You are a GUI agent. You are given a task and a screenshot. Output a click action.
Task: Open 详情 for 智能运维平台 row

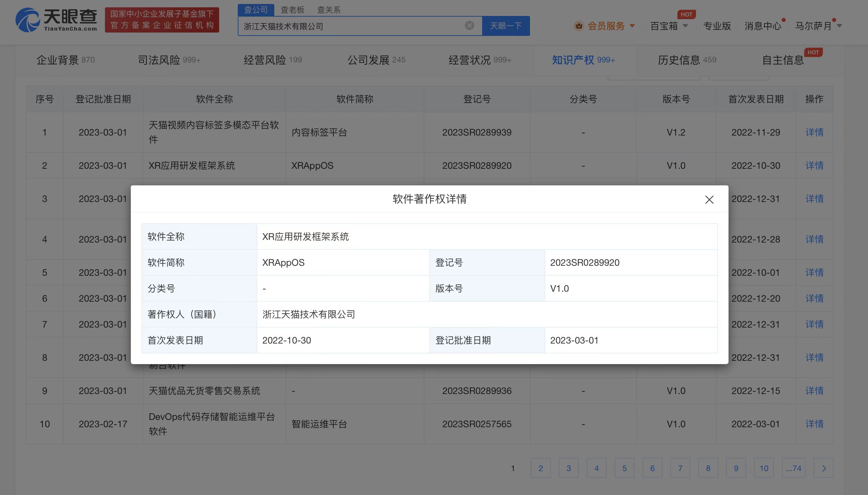(x=814, y=424)
